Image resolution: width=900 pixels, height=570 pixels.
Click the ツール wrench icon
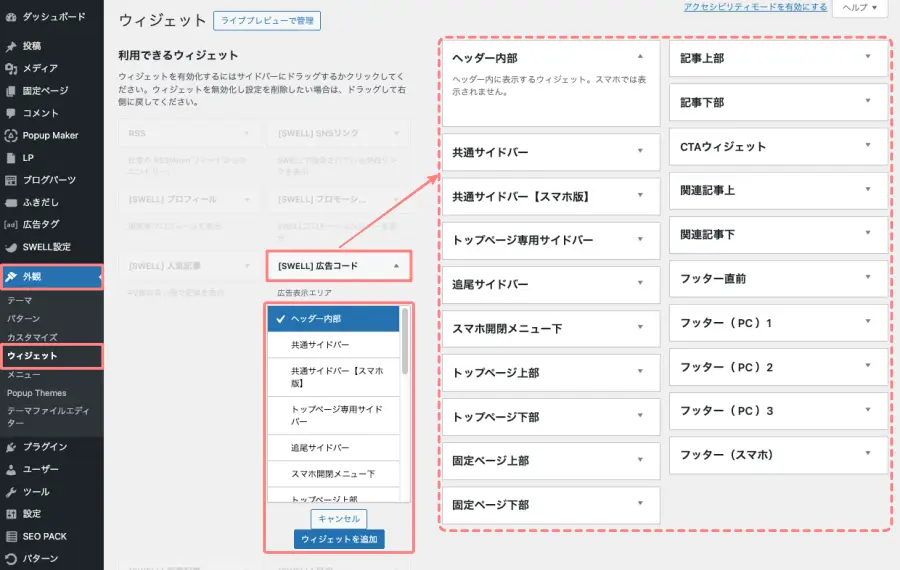click(10, 492)
